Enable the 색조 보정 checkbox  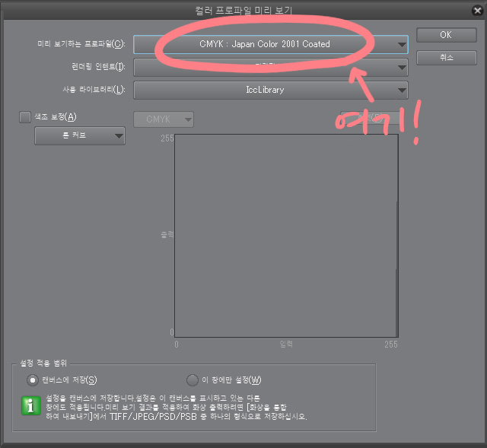click(x=25, y=117)
